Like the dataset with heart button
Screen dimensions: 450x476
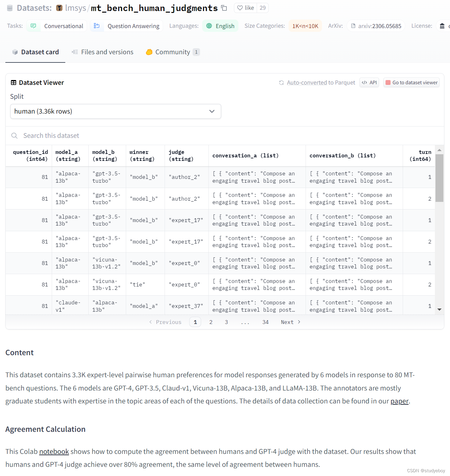point(246,8)
